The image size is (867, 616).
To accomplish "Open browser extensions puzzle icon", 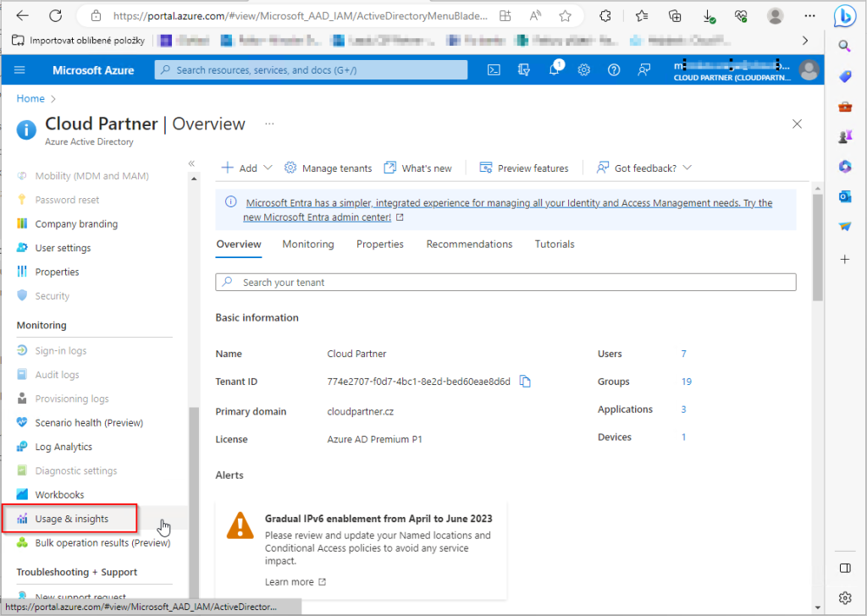I will 605,16.
